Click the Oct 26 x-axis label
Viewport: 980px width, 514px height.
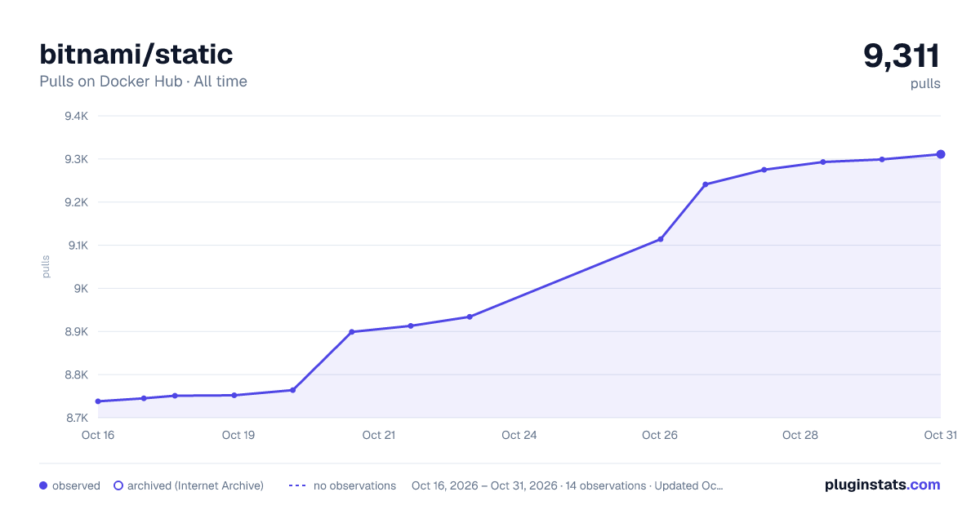click(x=660, y=435)
